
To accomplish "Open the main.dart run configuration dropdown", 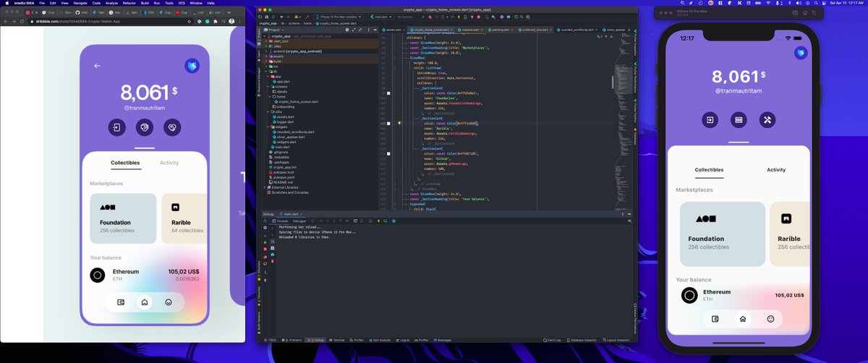I will coord(373,16).
